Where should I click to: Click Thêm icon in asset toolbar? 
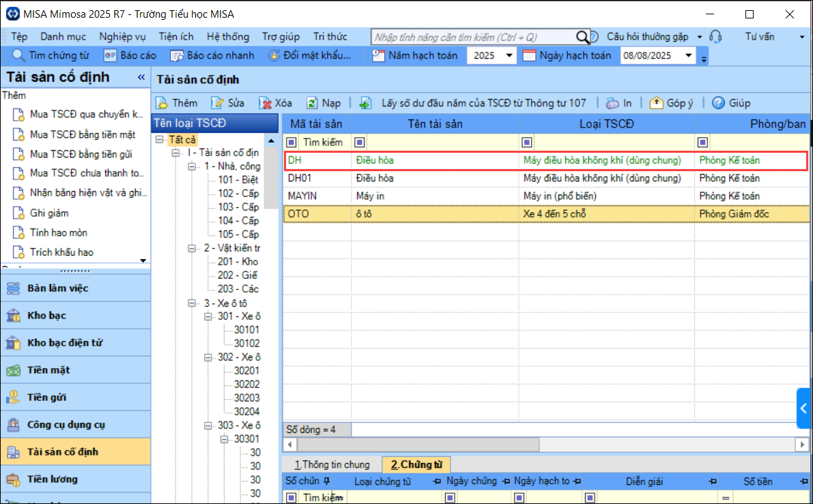(x=162, y=103)
